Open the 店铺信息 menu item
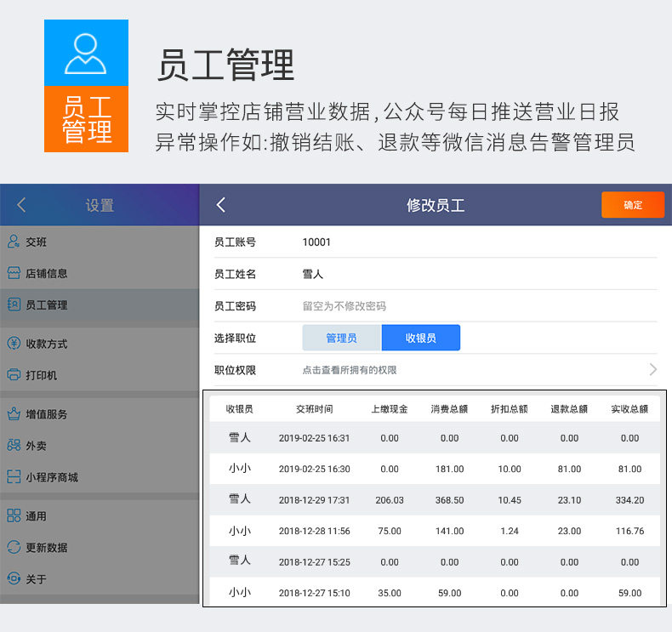The height and width of the screenshot is (632, 672). tap(100, 273)
